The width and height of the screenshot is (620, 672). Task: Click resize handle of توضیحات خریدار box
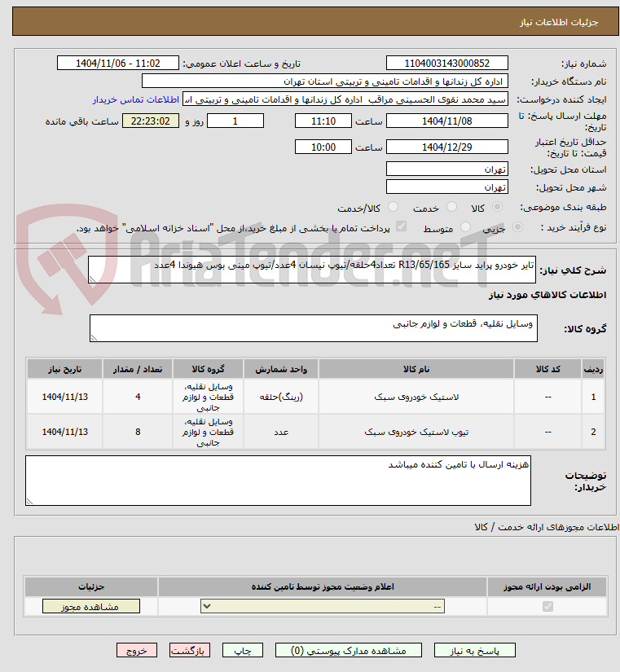(29, 502)
